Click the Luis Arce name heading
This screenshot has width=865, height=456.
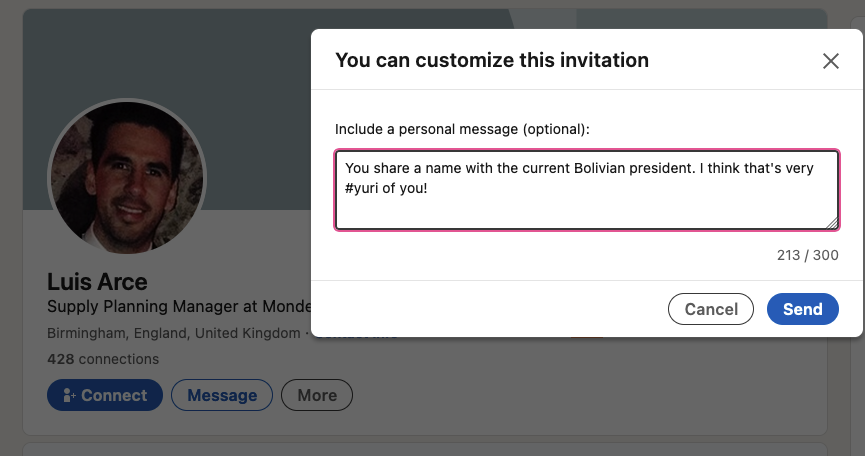[97, 282]
